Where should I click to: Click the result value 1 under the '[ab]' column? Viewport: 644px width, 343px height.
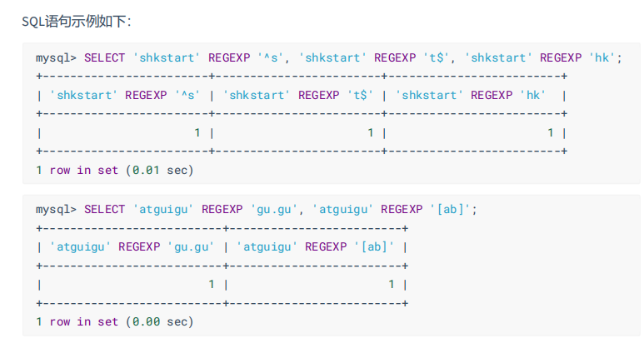[x=392, y=284]
